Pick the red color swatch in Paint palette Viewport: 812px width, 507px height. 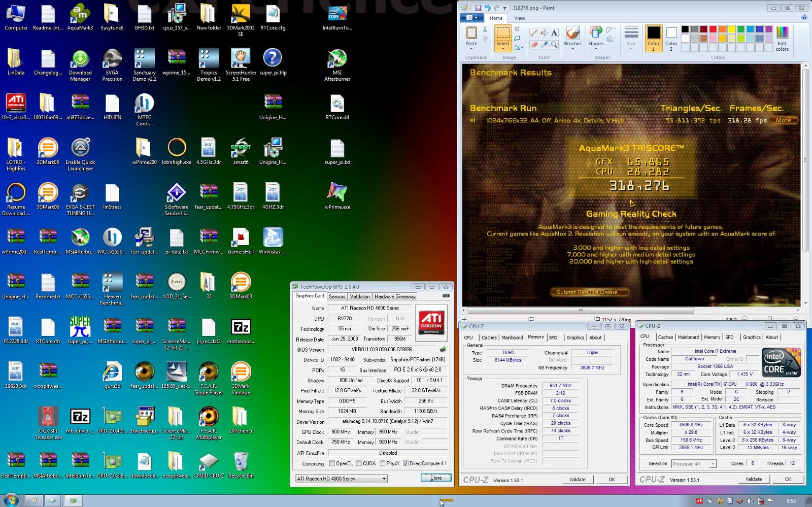click(x=713, y=29)
